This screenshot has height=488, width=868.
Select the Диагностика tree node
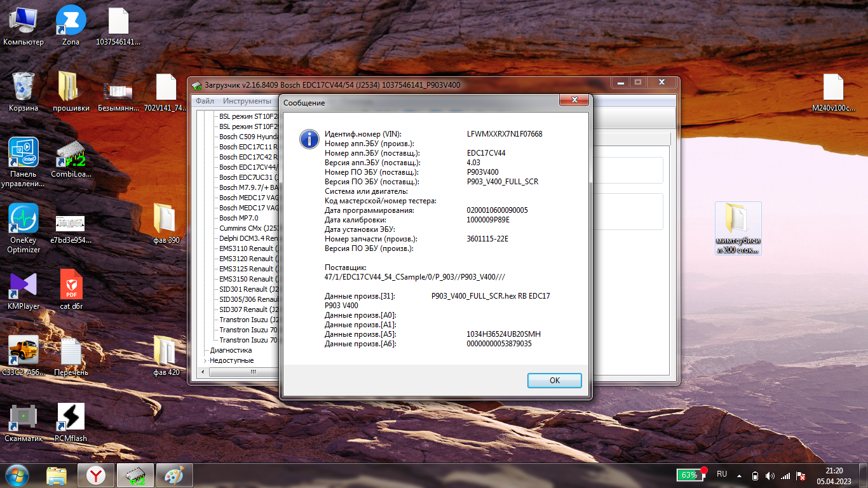point(231,350)
